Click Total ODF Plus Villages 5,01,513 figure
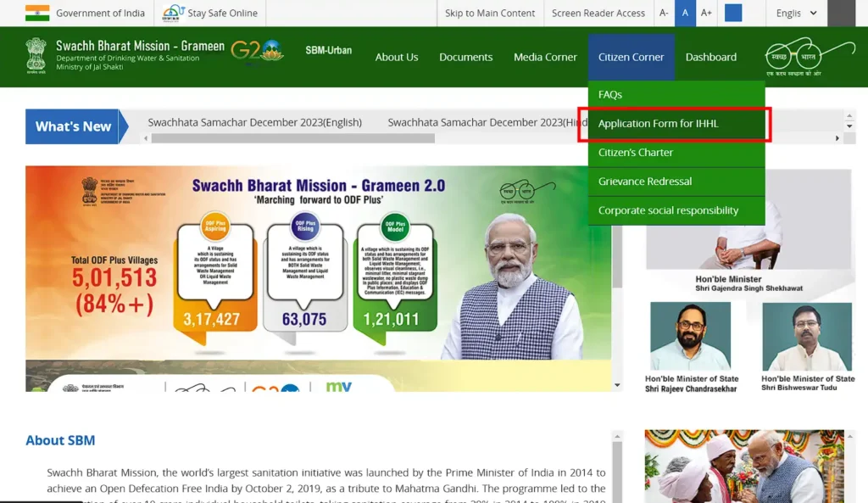 pyautogui.click(x=114, y=277)
